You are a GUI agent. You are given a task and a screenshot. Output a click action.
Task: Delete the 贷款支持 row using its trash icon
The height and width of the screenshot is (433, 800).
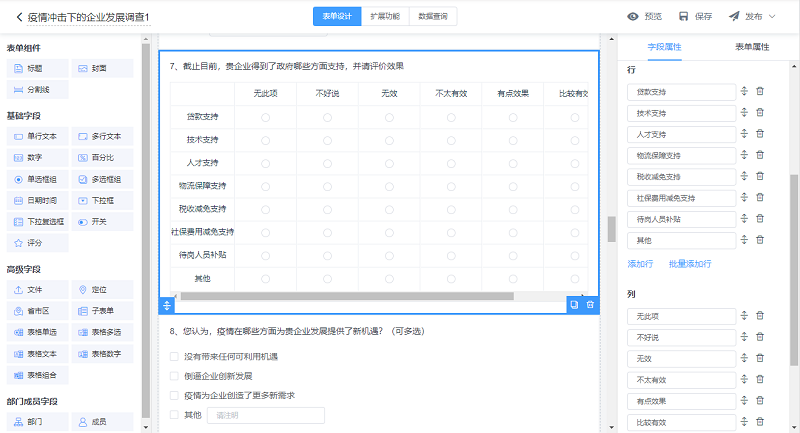click(x=760, y=91)
